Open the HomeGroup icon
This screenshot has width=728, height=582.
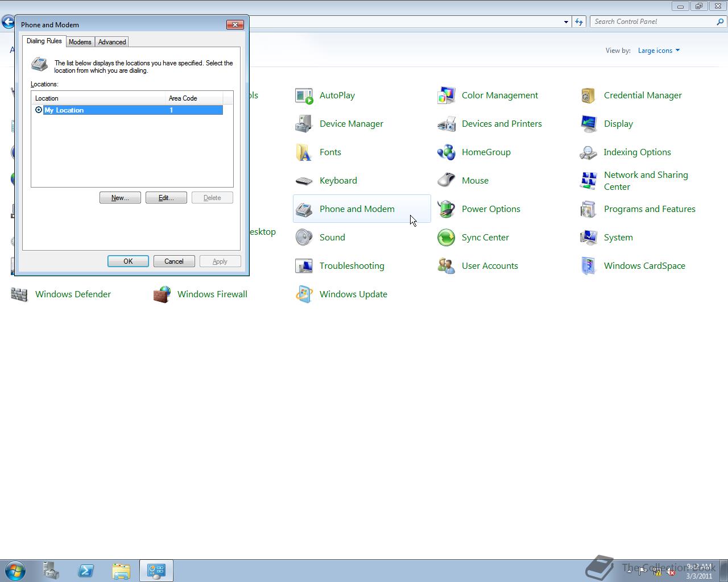click(446, 152)
